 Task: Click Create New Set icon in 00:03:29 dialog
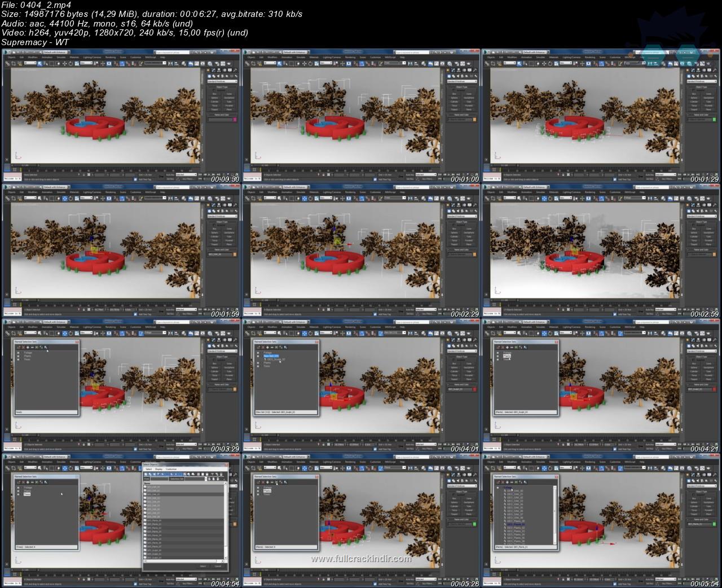(19, 347)
